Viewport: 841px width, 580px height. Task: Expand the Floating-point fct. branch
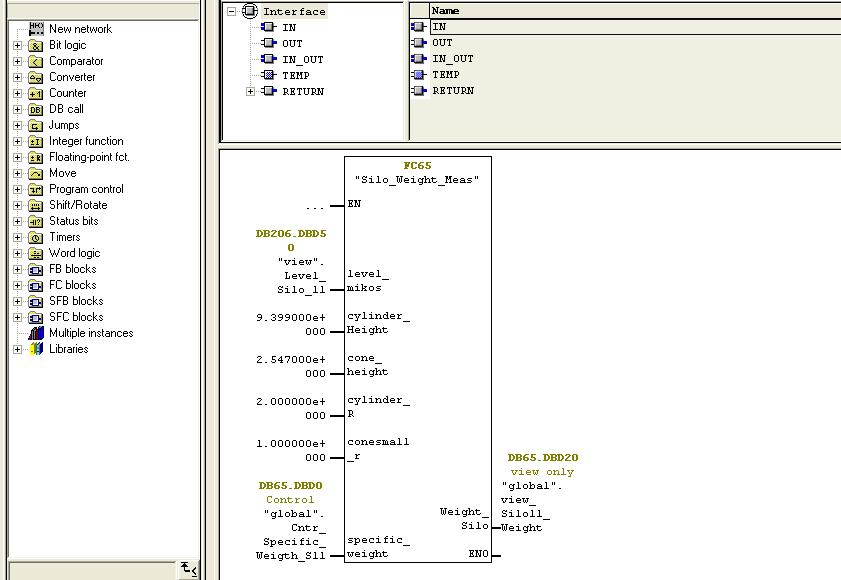16,157
